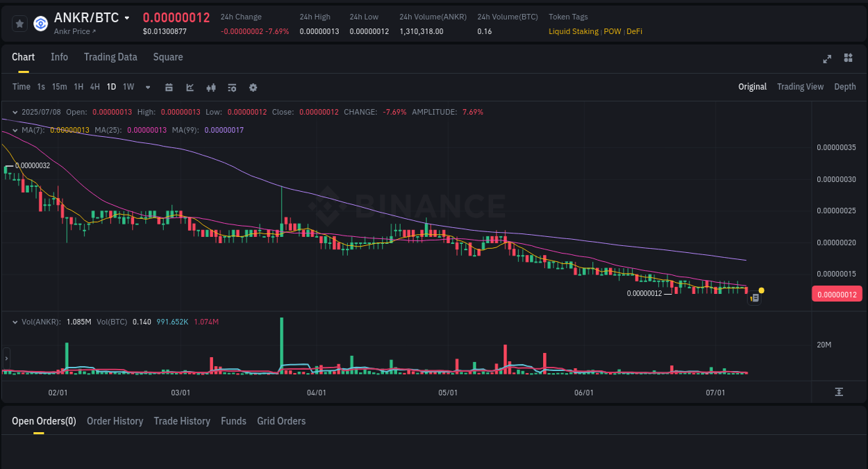
Task: Click the red last price label on axis
Action: pyautogui.click(x=837, y=294)
